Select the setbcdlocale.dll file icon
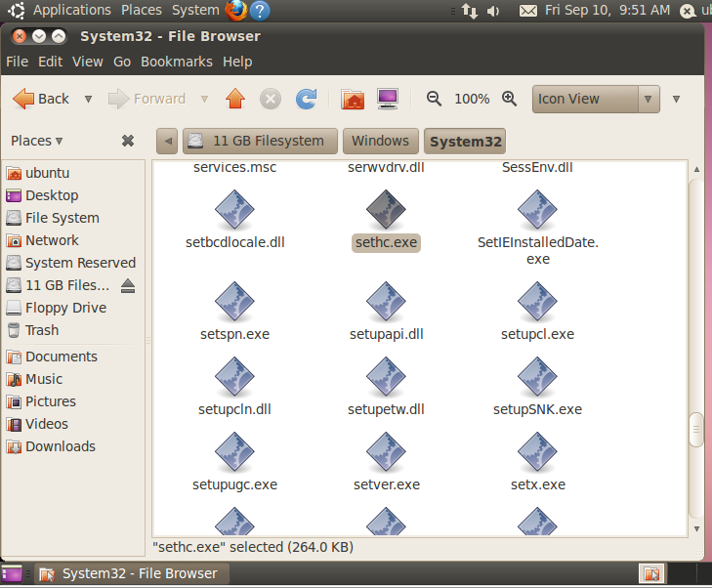Image resolution: width=712 pixels, height=588 pixels. point(234,210)
